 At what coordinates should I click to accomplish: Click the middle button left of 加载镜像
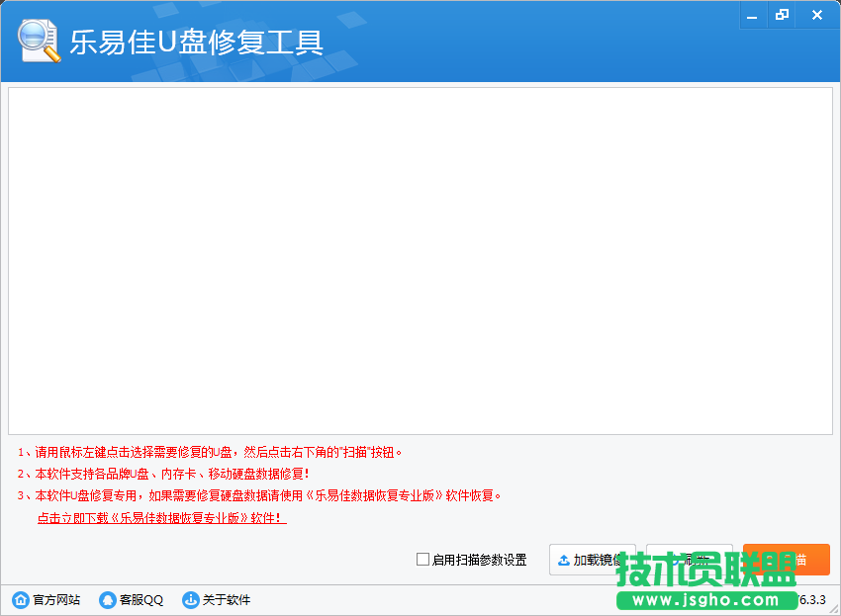coord(690,558)
